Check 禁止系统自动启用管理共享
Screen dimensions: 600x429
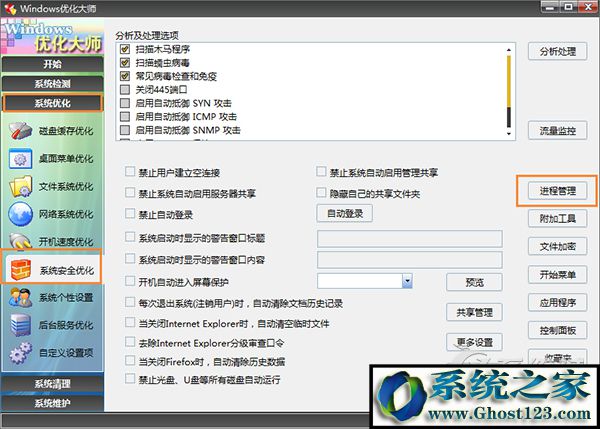click(x=321, y=171)
